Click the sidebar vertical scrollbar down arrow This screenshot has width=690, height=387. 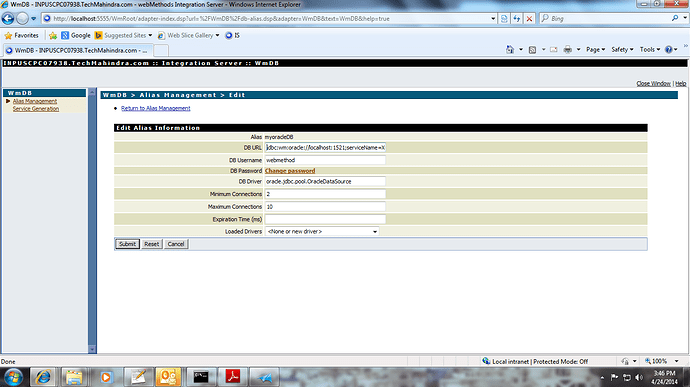coord(92,349)
